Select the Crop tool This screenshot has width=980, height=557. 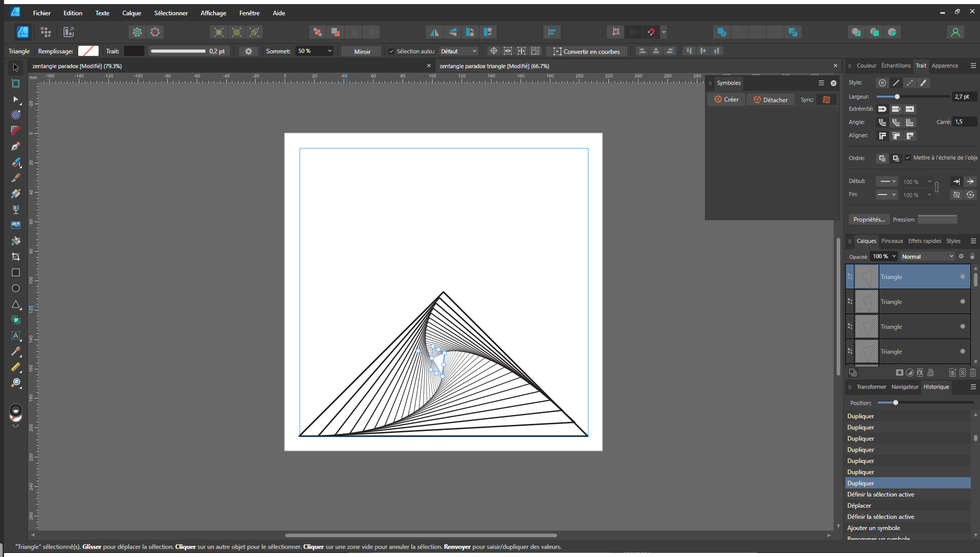[x=16, y=257]
